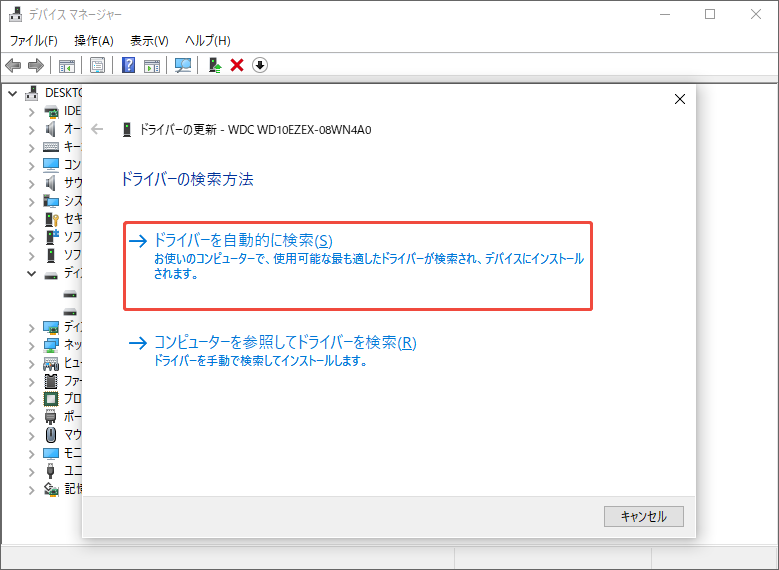
Task: Select the firmware ファー category icon
Action: [51, 381]
